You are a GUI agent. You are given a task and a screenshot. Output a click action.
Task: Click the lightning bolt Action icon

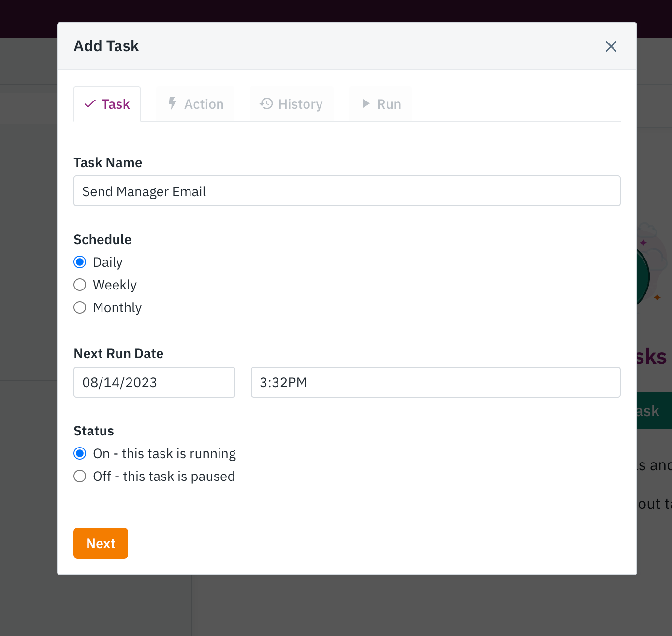tap(172, 103)
